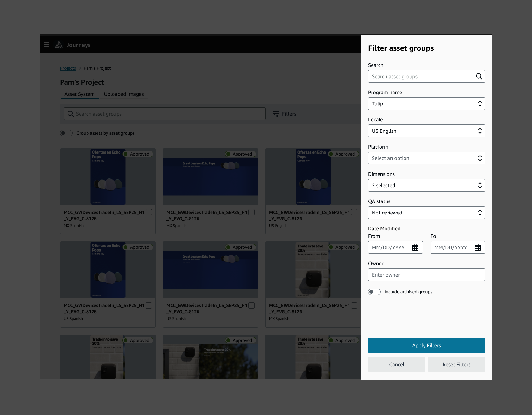The image size is (532, 415).
Task: Open the Dimensions 2 selected dropdown
Action: [x=426, y=185]
